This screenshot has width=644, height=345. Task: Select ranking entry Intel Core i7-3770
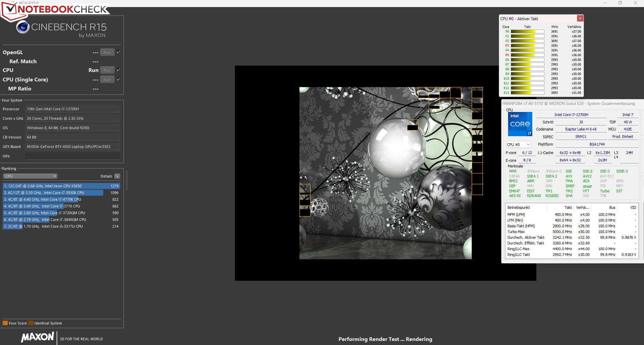[61, 206]
